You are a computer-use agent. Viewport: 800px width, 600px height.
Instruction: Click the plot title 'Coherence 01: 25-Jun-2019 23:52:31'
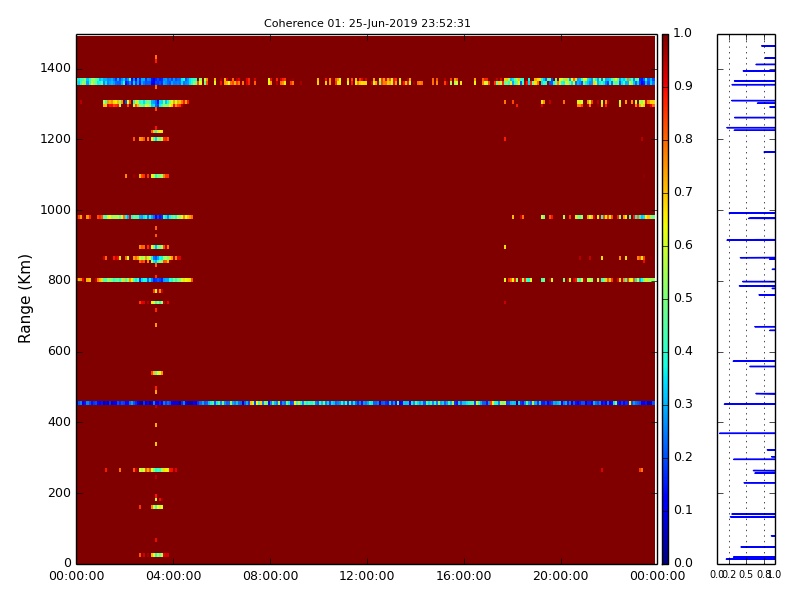(x=367, y=23)
